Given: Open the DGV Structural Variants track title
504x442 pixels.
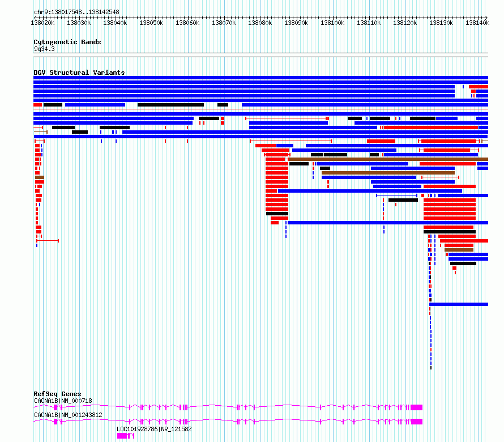Looking at the screenshot, I should click(79, 73).
